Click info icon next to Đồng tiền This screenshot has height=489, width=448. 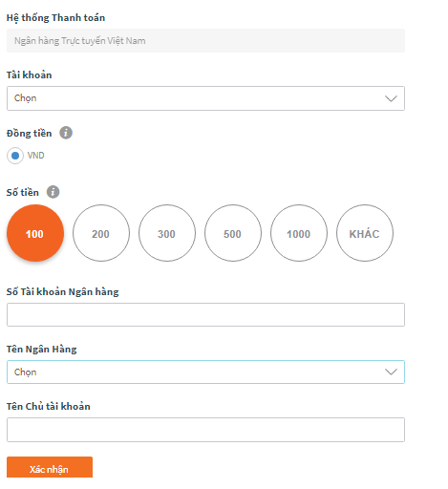coord(66,133)
